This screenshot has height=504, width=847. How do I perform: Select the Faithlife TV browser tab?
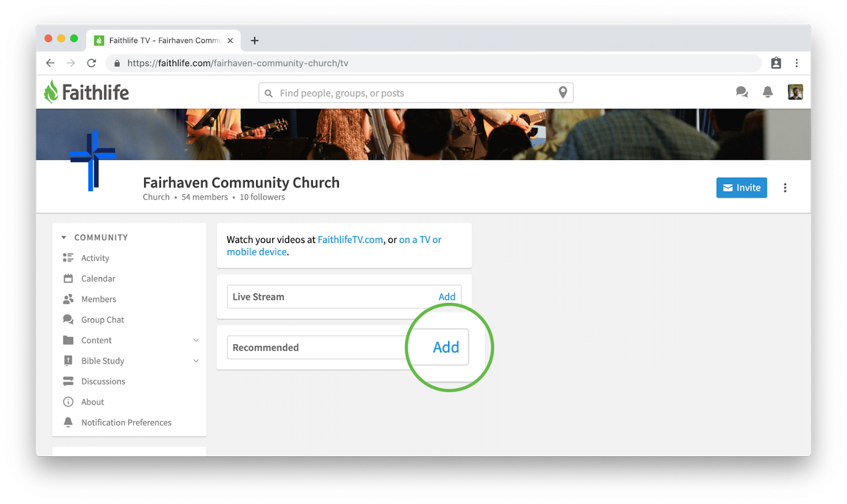[x=164, y=40]
